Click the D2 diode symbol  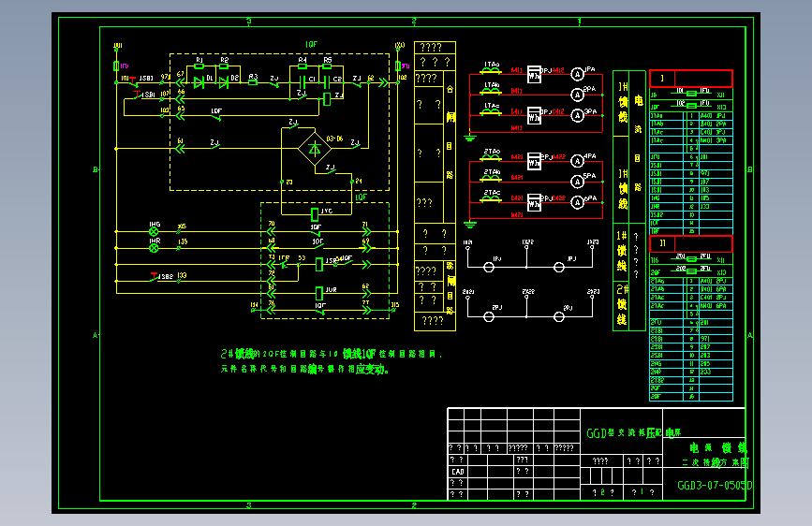224,82
